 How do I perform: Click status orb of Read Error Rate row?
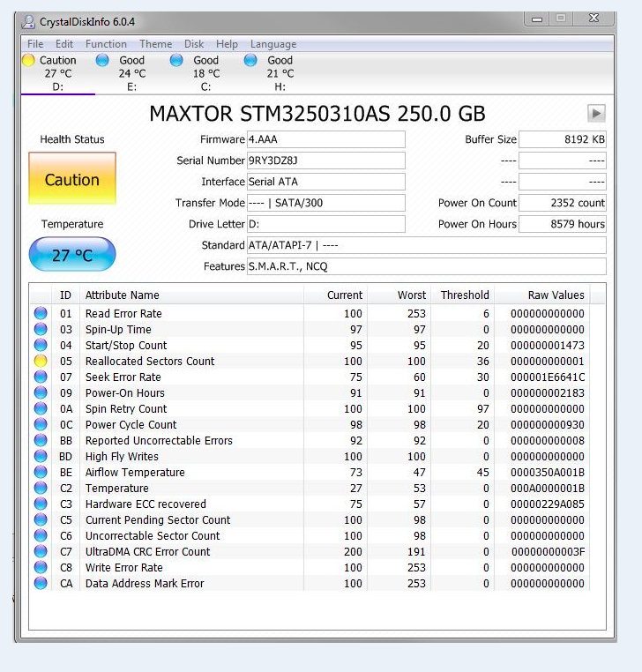coord(41,313)
